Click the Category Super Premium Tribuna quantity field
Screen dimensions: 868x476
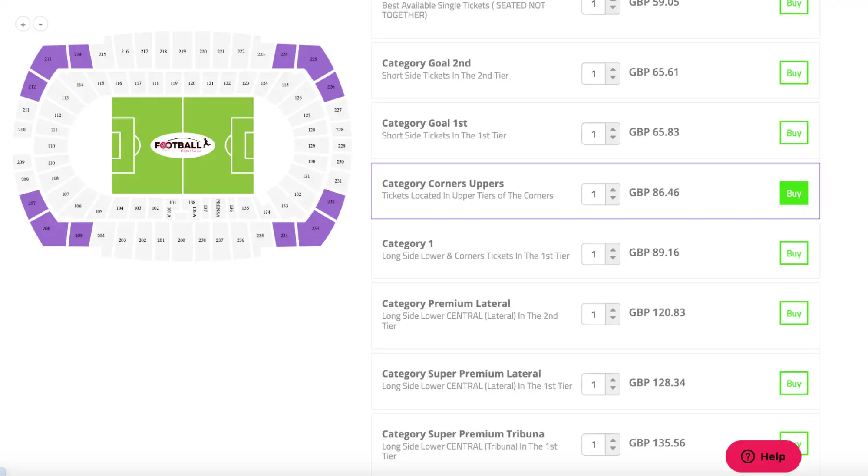click(x=594, y=445)
